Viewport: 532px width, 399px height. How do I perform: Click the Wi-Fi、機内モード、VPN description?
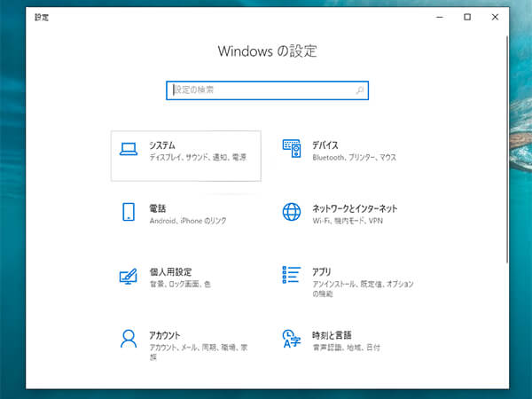coord(348,221)
